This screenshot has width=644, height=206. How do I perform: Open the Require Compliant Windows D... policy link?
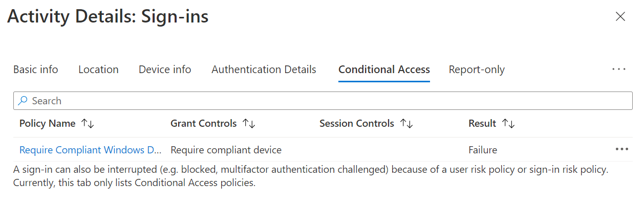click(x=90, y=150)
